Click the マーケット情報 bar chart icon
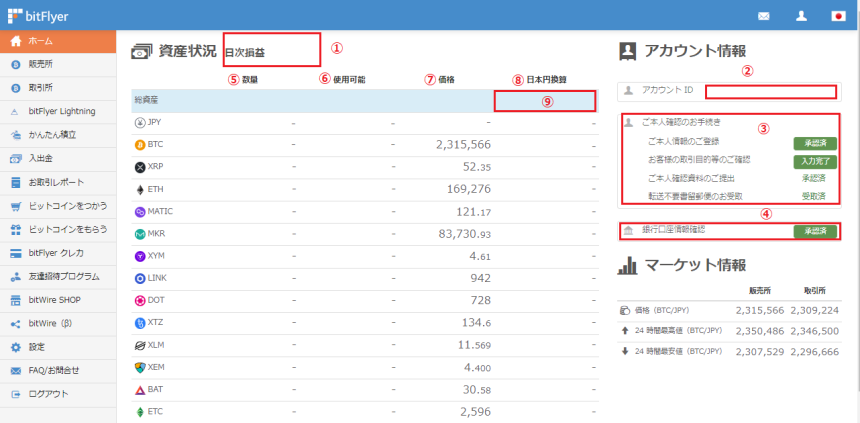 [x=627, y=266]
